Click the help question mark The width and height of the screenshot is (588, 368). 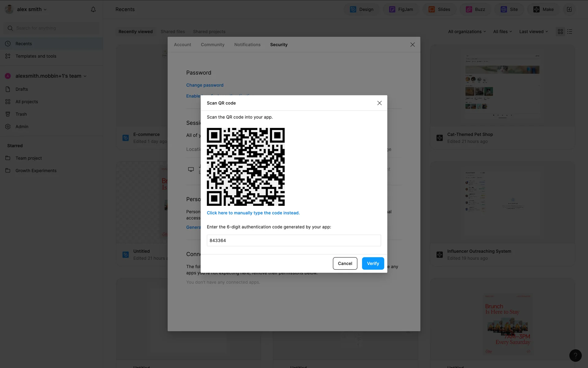575,355
